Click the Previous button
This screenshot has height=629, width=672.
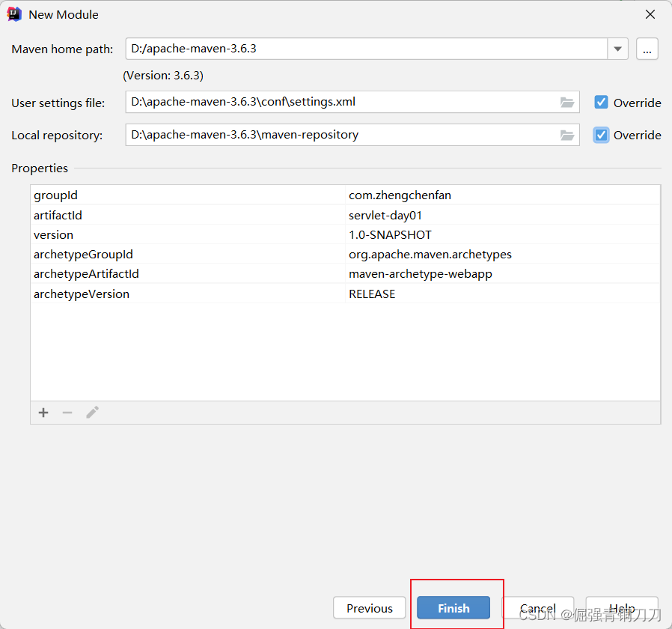[x=369, y=608]
